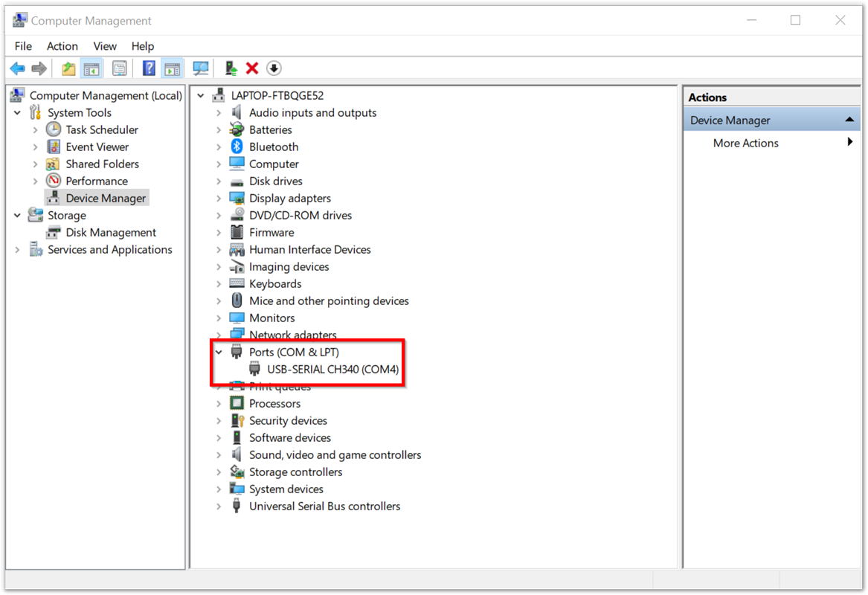Expand the Task Scheduler node

tap(36, 129)
